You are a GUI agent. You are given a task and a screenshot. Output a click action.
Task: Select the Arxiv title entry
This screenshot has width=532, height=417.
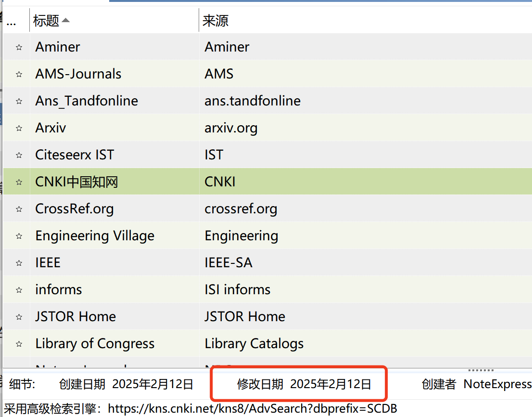coord(51,128)
